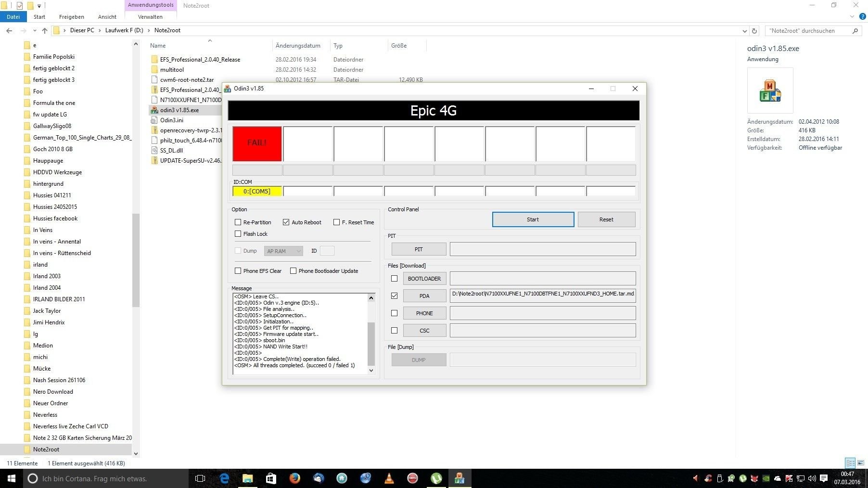This screenshot has height=488, width=868.
Task: Click the PDA file browse button
Action: click(x=424, y=296)
